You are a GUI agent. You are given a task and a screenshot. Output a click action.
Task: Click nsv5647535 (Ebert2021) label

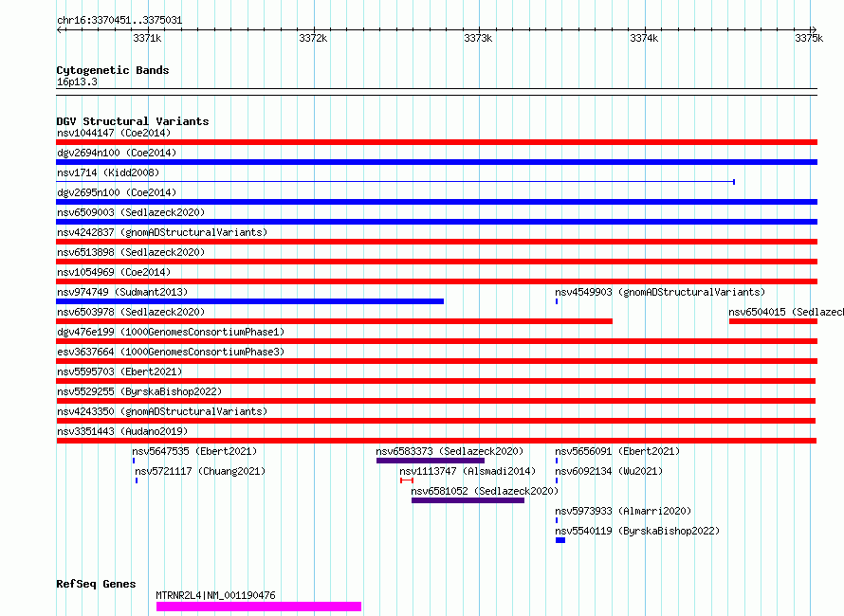click(194, 451)
